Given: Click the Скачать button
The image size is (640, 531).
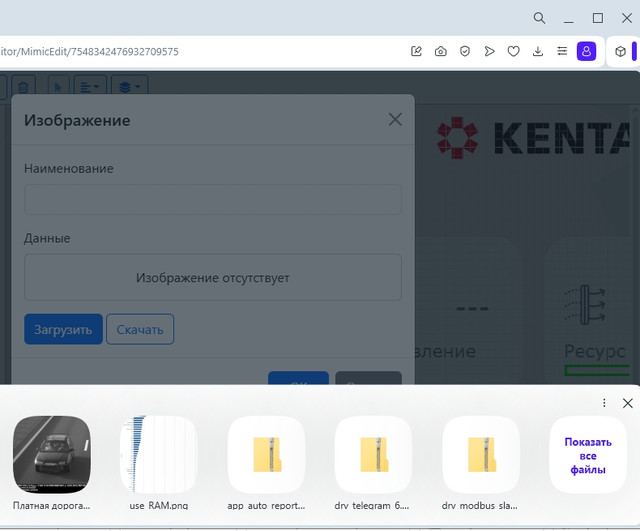Looking at the screenshot, I should (x=140, y=329).
